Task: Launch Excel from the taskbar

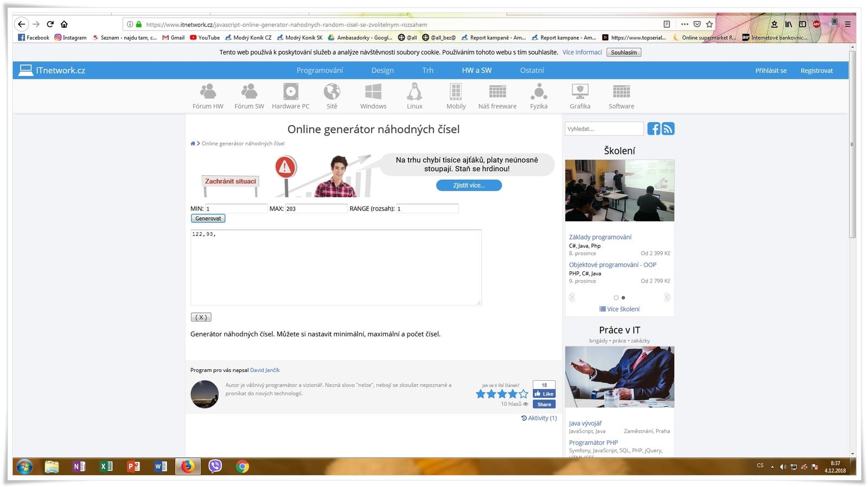Action: tap(106, 466)
